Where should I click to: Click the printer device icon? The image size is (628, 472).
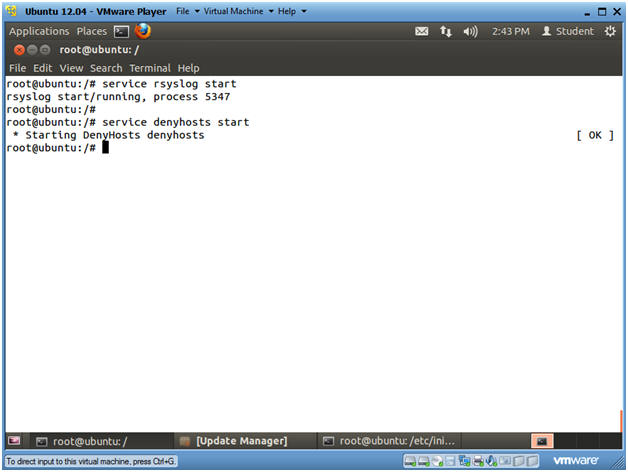pyautogui.click(x=478, y=462)
